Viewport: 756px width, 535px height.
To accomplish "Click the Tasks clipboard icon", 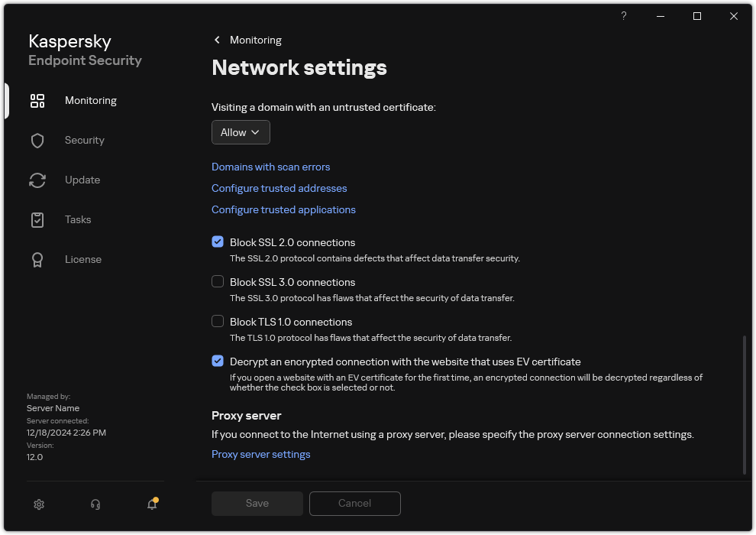I will pyautogui.click(x=37, y=219).
